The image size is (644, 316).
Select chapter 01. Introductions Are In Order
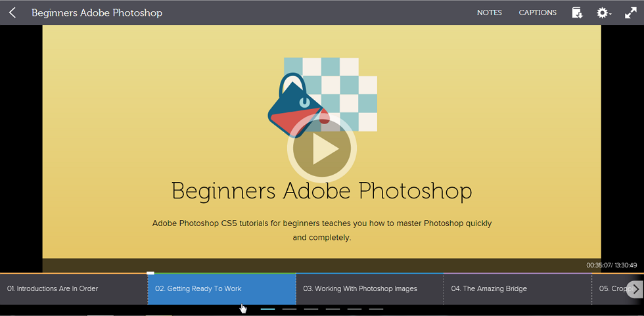(x=74, y=289)
